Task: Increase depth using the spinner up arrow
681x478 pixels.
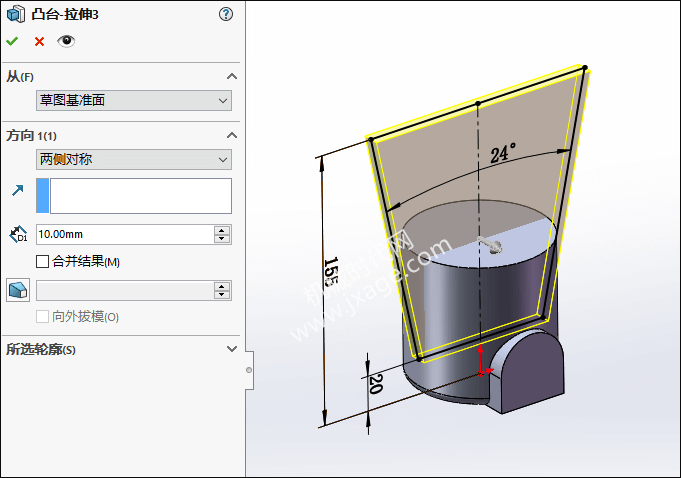Action: tap(222, 230)
